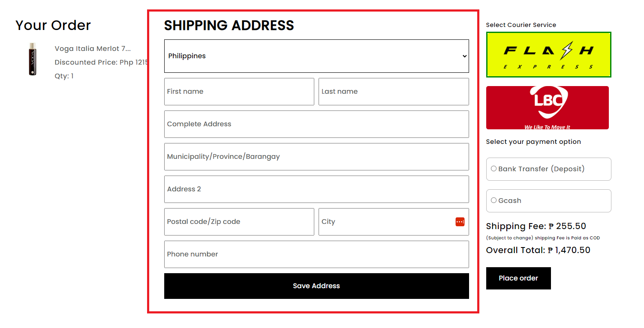Screen dimensions: 644x328
Task: Select the Address 2 input box
Action: click(316, 189)
